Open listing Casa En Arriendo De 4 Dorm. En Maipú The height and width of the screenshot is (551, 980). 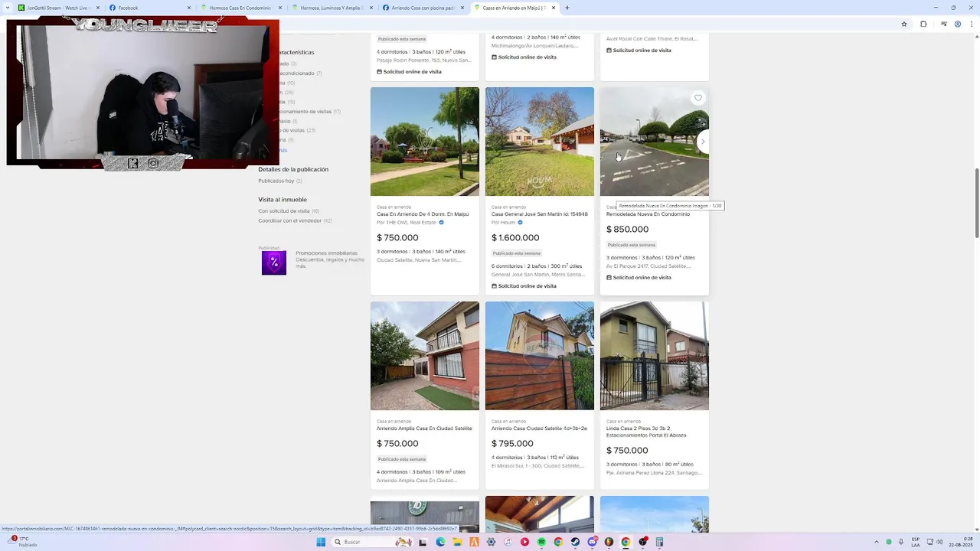coord(423,214)
